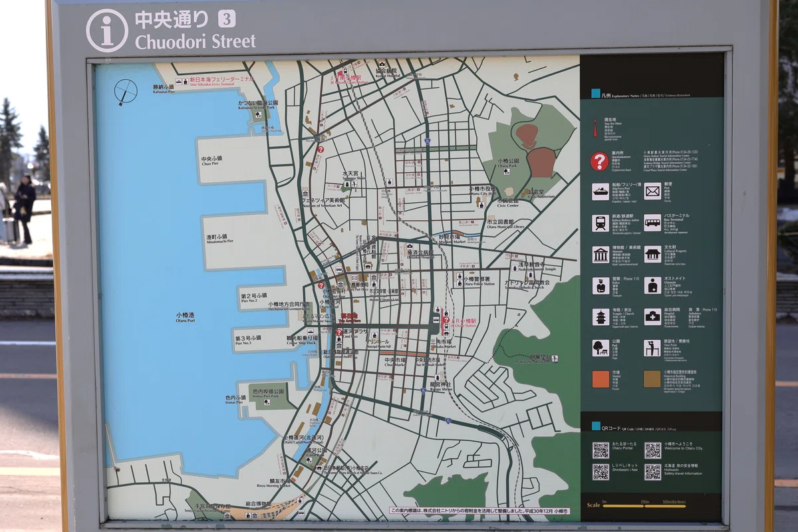
Task: Tap the compass north indicator on map
Action: click(x=126, y=92)
